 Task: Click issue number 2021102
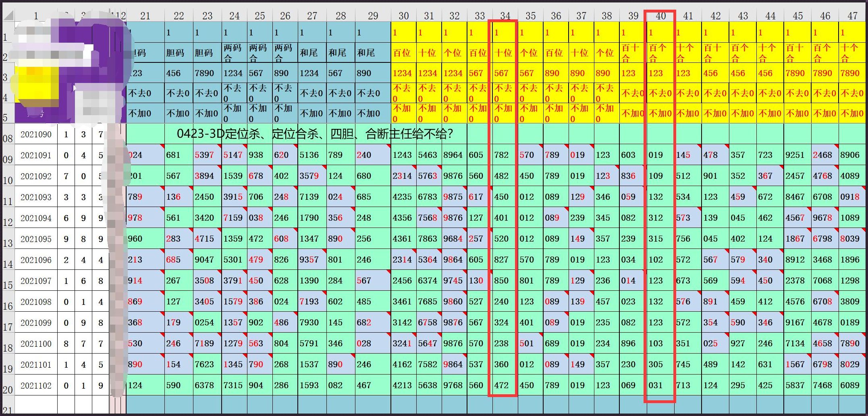[36, 385]
